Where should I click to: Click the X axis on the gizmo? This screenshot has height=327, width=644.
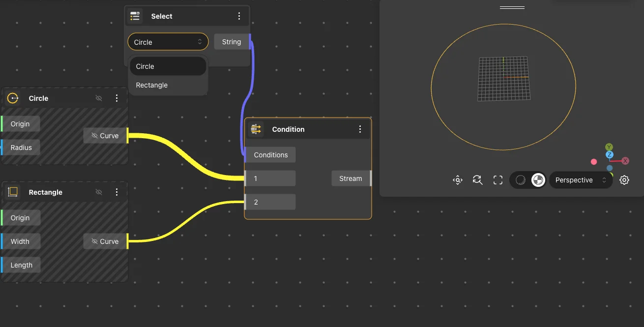pos(625,161)
